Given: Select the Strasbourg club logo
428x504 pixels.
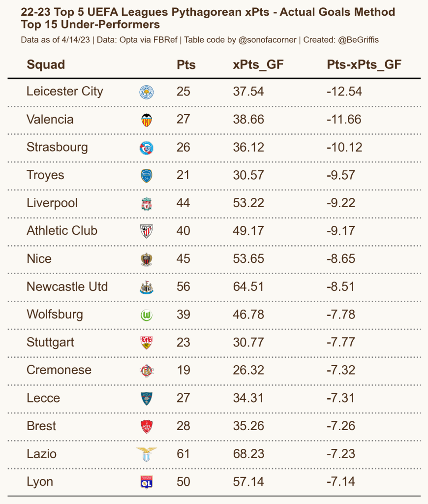Looking at the screenshot, I should tap(146, 148).
